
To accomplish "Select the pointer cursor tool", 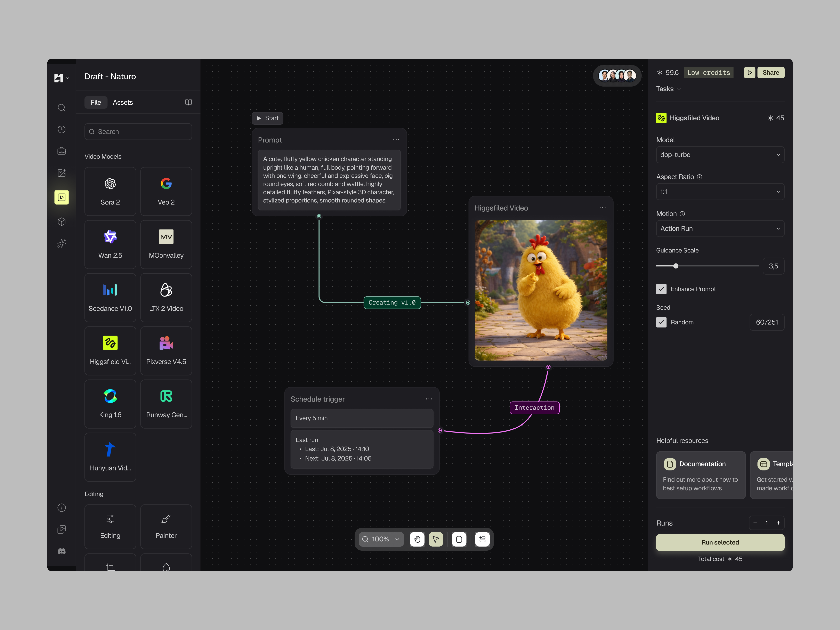I will (x=436, y=539).
